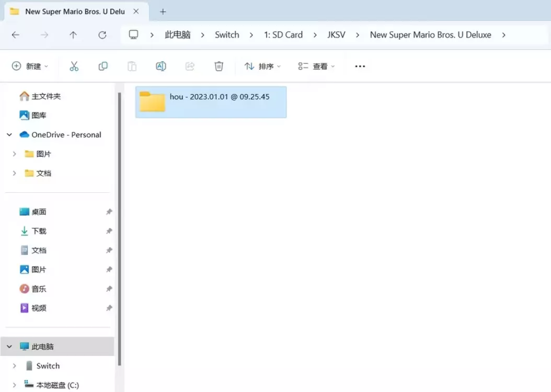The image size is (551, 392).
Task: Delete the selected folder with the trash icon
Action: pos(219,66)
